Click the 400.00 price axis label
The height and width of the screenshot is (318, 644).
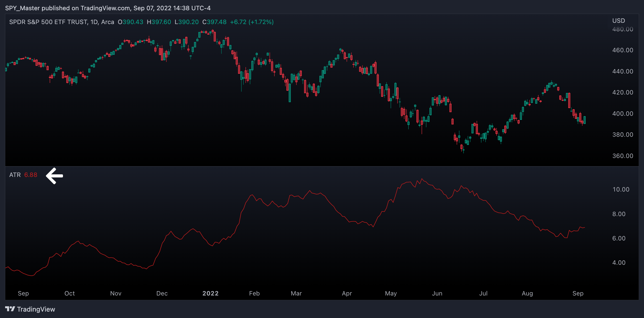(623, 114)
